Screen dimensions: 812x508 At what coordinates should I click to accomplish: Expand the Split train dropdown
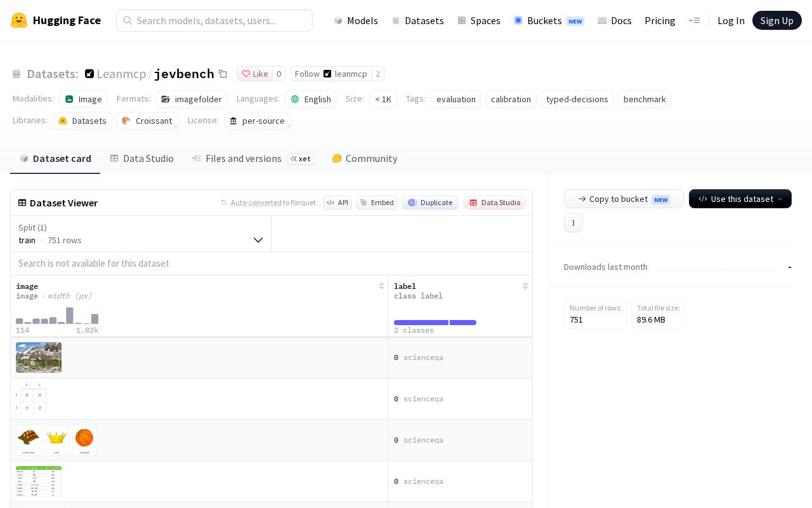pyautogui.click(x=141, y=234)
